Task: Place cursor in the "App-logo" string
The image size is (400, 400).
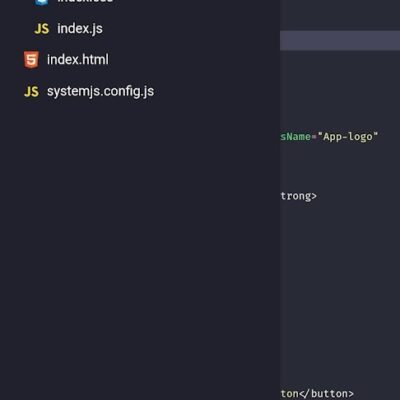Action: (348, 137)
